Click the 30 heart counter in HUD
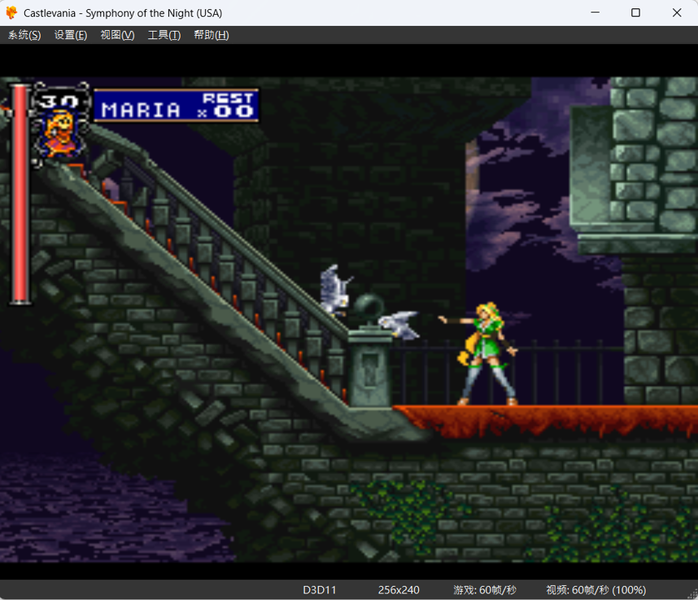 [59, 101]
